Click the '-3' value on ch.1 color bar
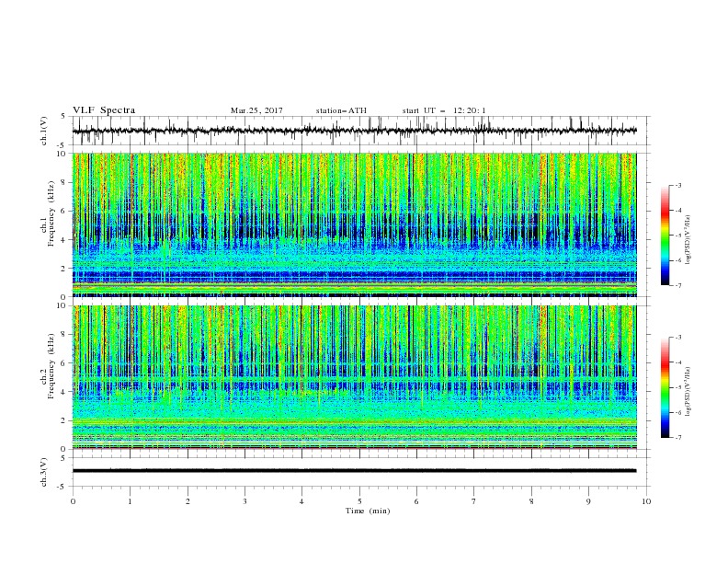The height and width of the screenshot is (563, 728). coord(678,185)
